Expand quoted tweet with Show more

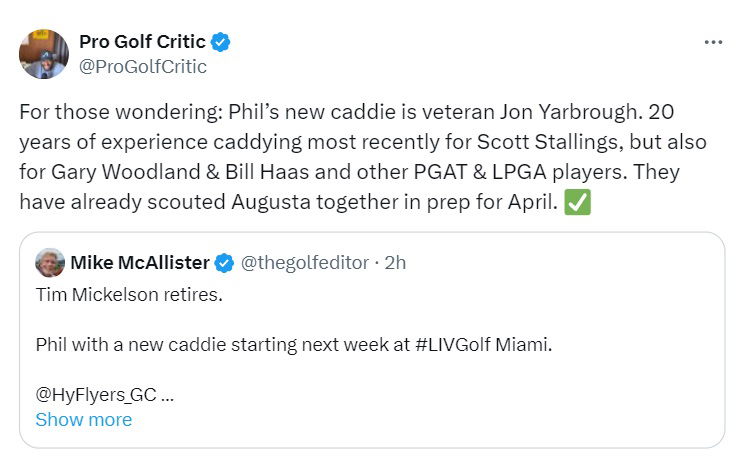83,420
